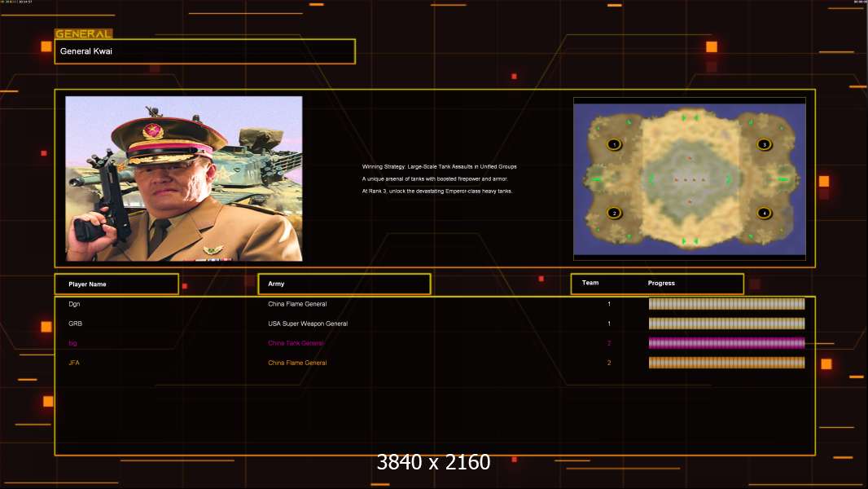Viewport: 868px width, 489px height.
Task: Click the Progress column header
Action: click(x=661, y=283)
